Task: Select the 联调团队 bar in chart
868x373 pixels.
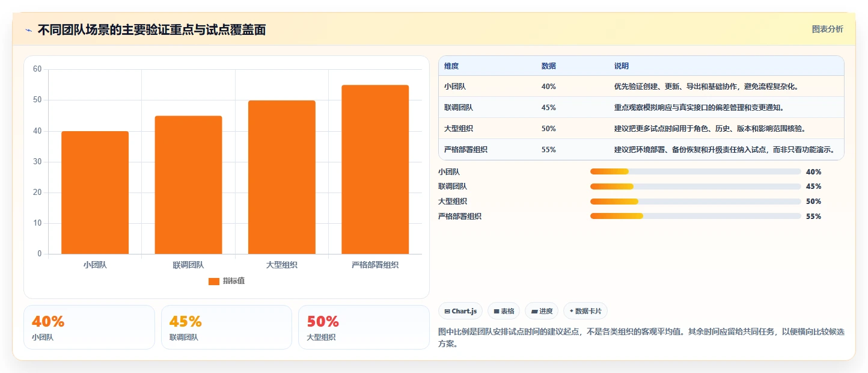Action: click(x=188, y=185)
